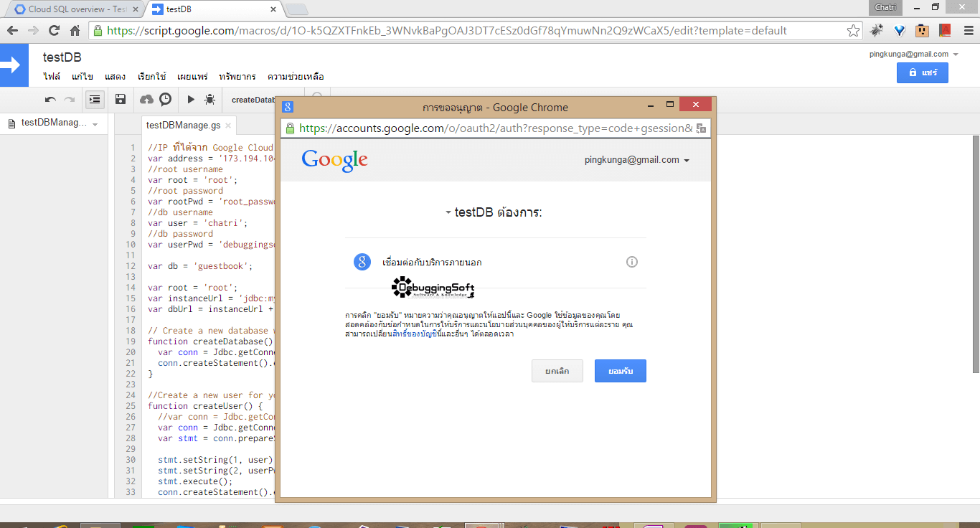Click the info icon beside external service permission
The image size is (980, 528).
pyautogui.click(x=632, y=262)
